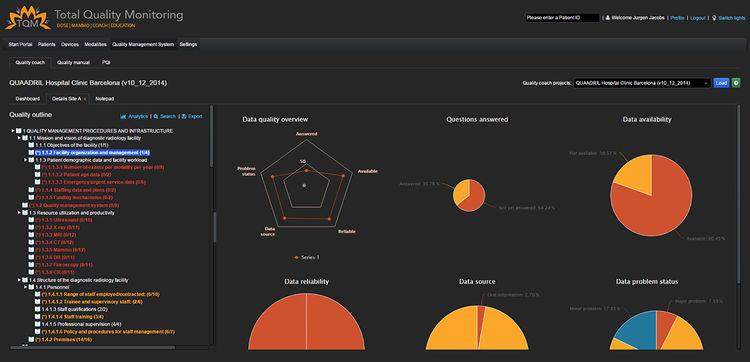Select 1.4.1.6 Policy and procedures for staff management
This screenshot has height=362, width=750.
[x=108, y=332]
